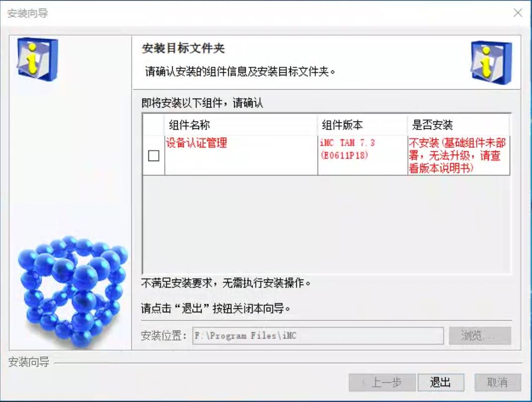Click the red 不安装 status cell
Screen dimensions: 532x402
tap(459, 155)
